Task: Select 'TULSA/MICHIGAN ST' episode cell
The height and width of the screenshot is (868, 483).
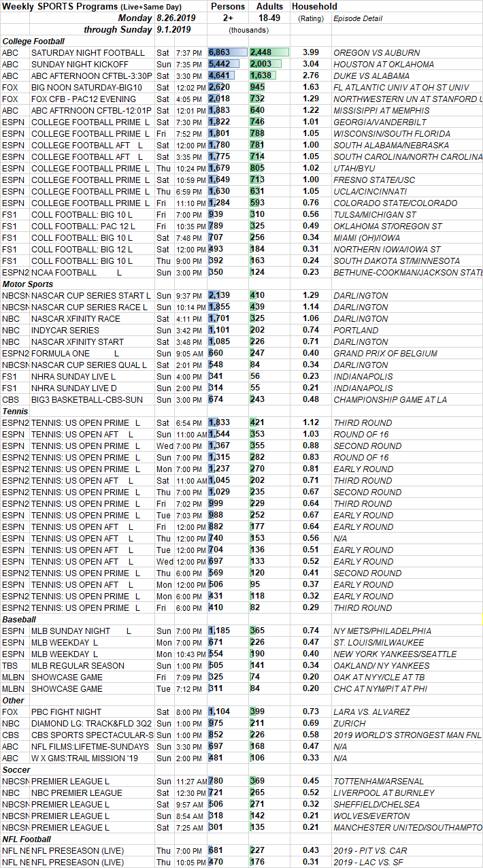Action: pos(373,214)
